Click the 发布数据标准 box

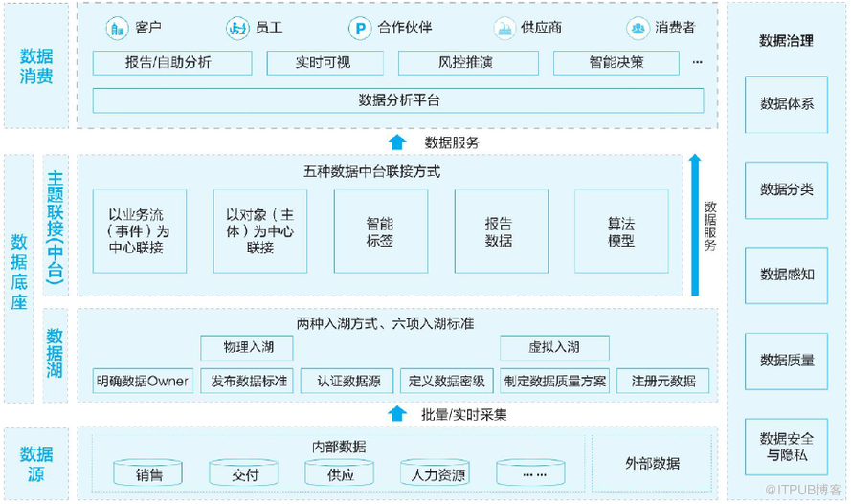pyautogui.click(x=247, y=381)
